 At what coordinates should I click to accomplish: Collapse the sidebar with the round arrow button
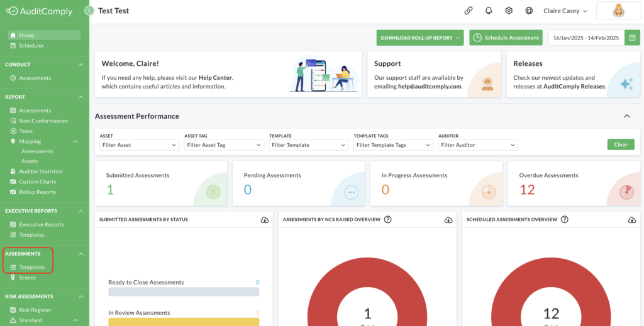pos(89,11)
